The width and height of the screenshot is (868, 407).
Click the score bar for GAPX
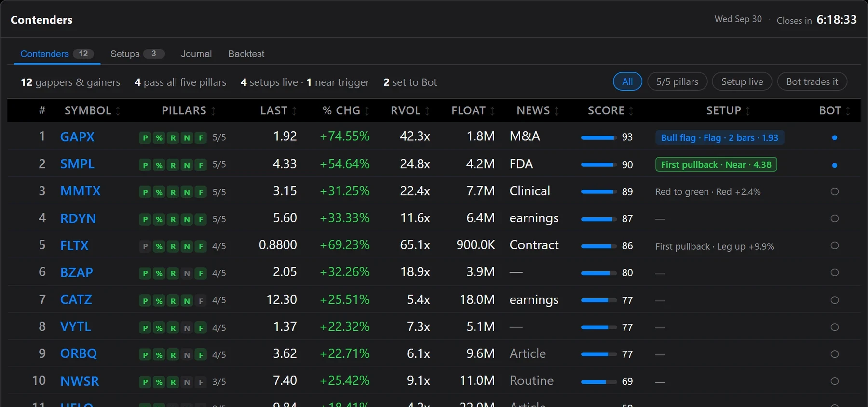click(598, 137)
